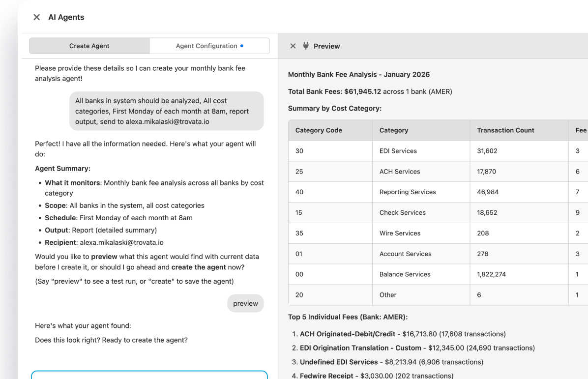Click the ACH Originated-Debit/Credit fee entry
The image size is (588, 379).
click(347, 334)
